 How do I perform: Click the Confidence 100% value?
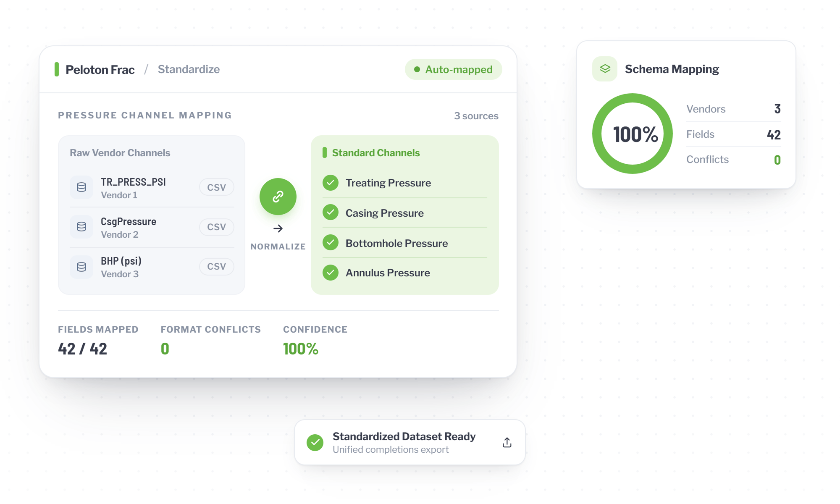tap(301, 349)
